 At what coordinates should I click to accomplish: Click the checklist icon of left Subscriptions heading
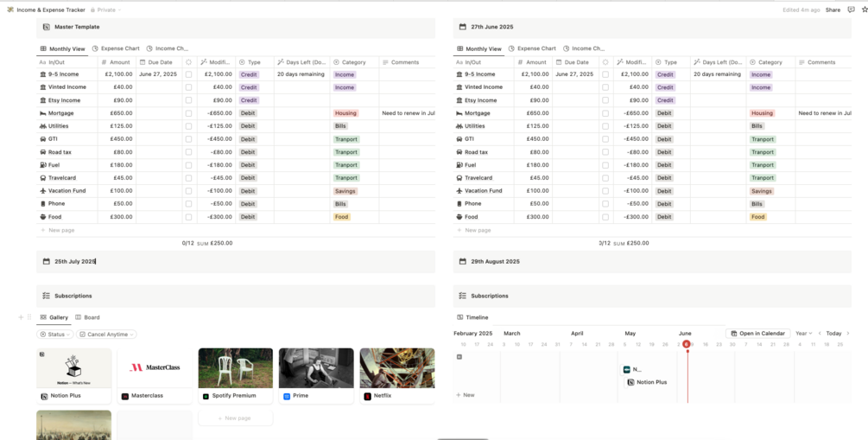click(47, 296)
